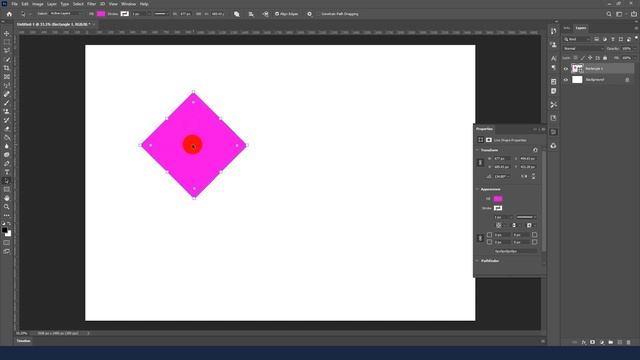The image size is (640, 360).
Task: Expand the Pathfinder section
Action: point(478,261)
